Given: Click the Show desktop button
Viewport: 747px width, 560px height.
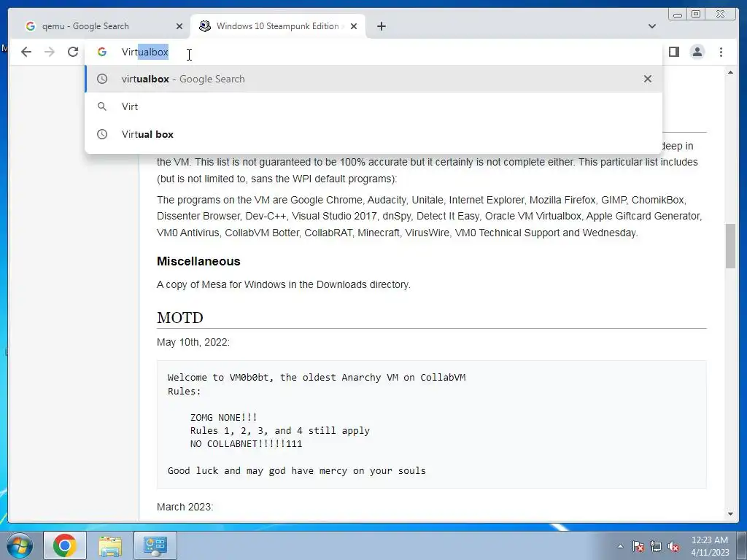Looking at the screenshot, I should (x=743, y=545).
